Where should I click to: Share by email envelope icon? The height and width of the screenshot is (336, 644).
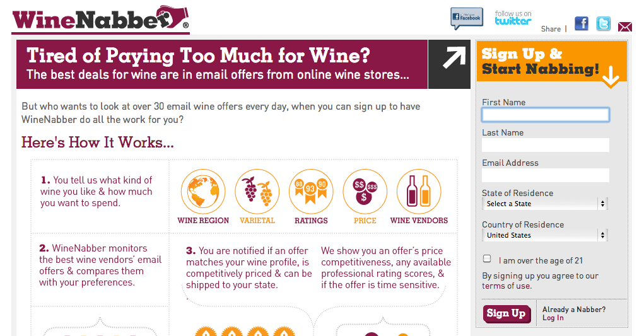pos(624,27)
